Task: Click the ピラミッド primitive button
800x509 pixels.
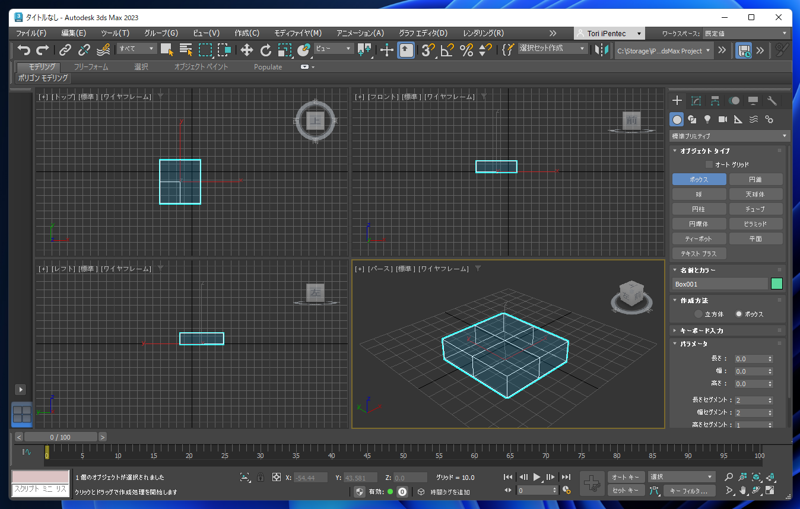Action: coord(755,224)
